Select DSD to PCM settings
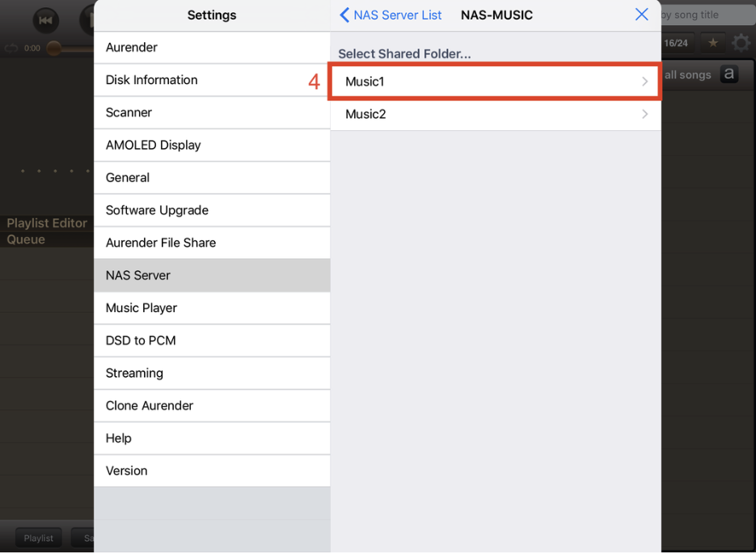This screenshot has width=756, height=554. click(212, 340)
